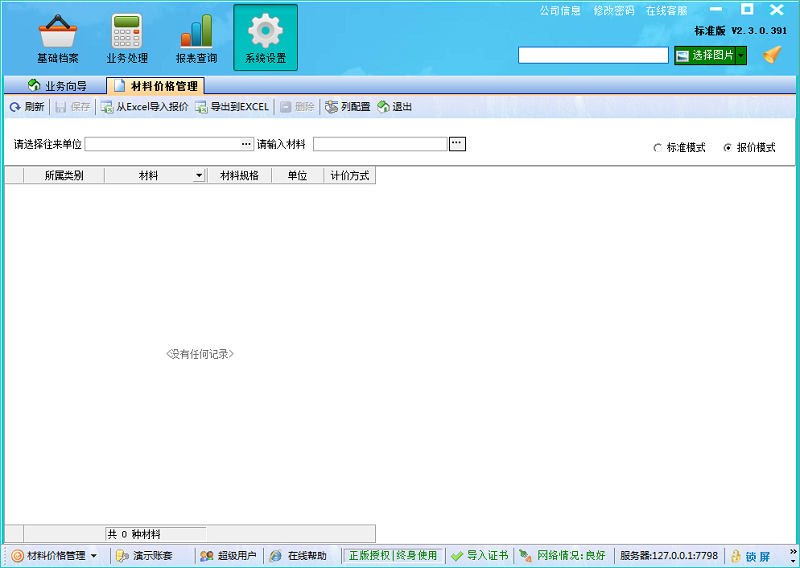Click the 修改密码 link
Screen dimensions: 800x568
(x=613, y=11)
